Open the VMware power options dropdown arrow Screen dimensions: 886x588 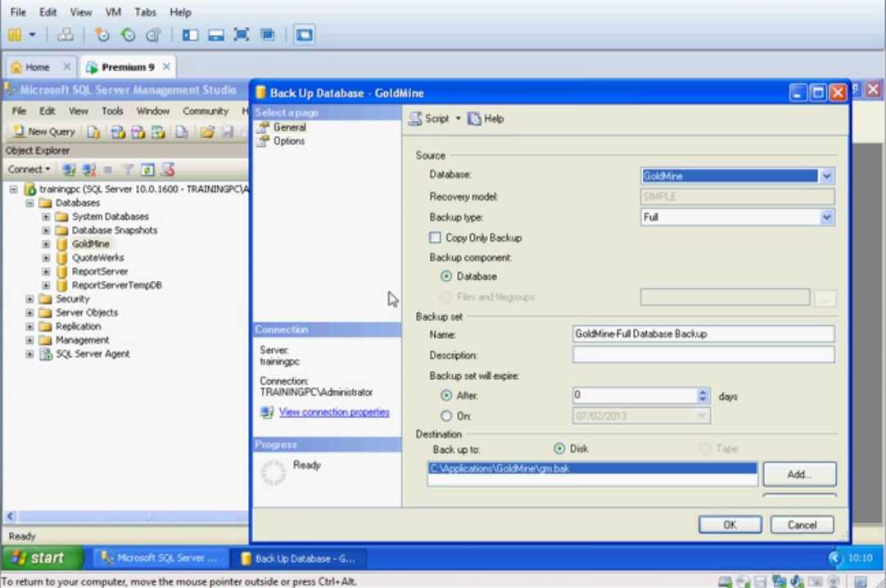32,35
